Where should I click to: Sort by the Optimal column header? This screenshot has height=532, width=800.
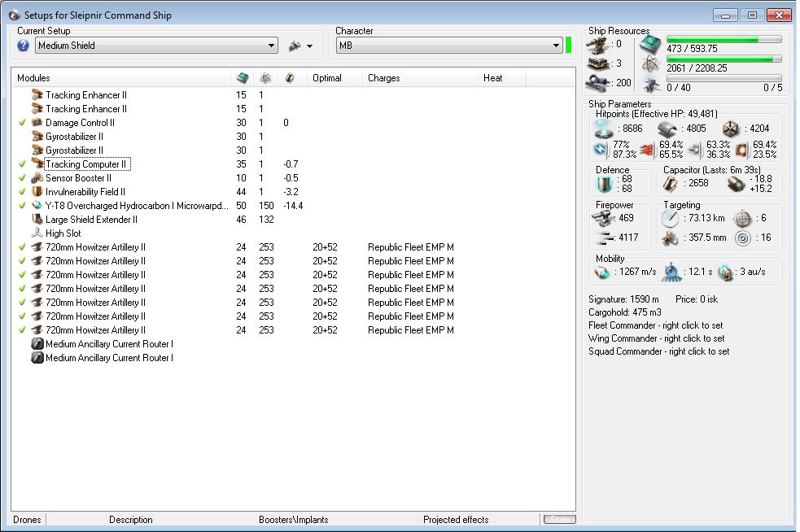click(334, 78)
